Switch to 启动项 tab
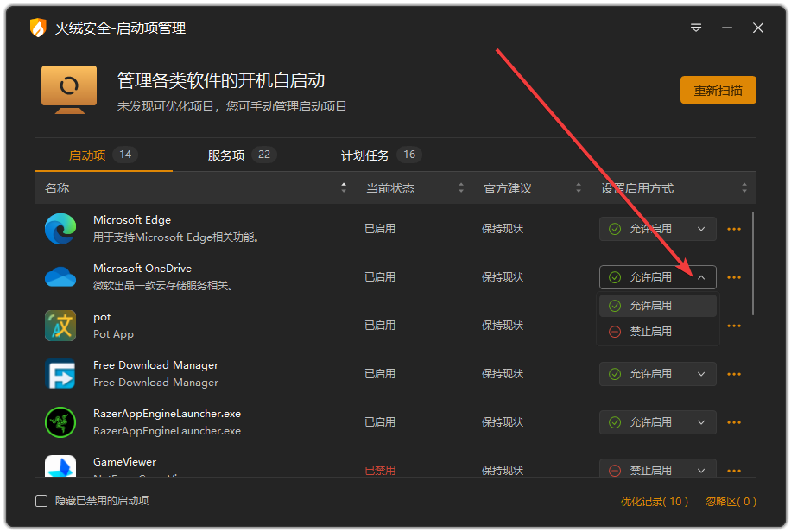791x532 pixels. [x=104, y=155]
